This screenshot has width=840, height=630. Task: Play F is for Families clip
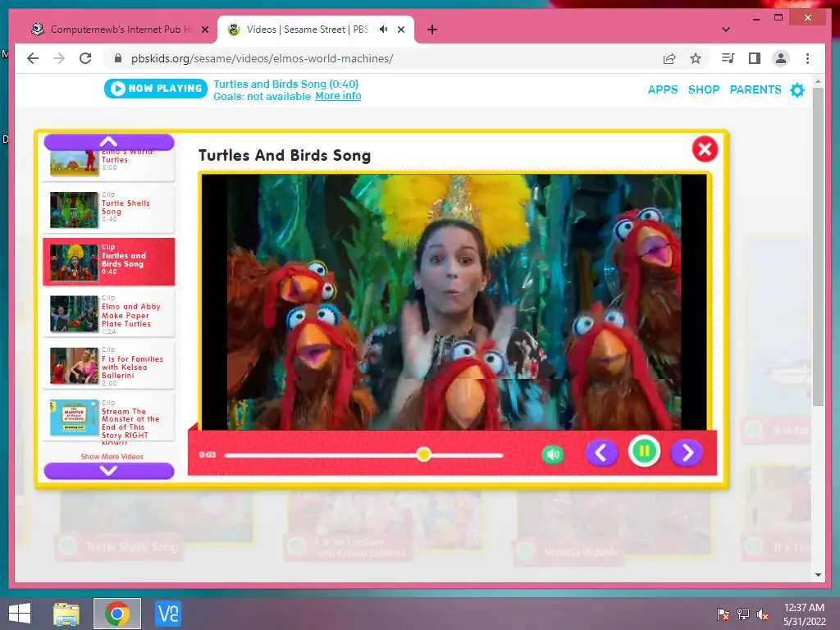pos(109,367)
